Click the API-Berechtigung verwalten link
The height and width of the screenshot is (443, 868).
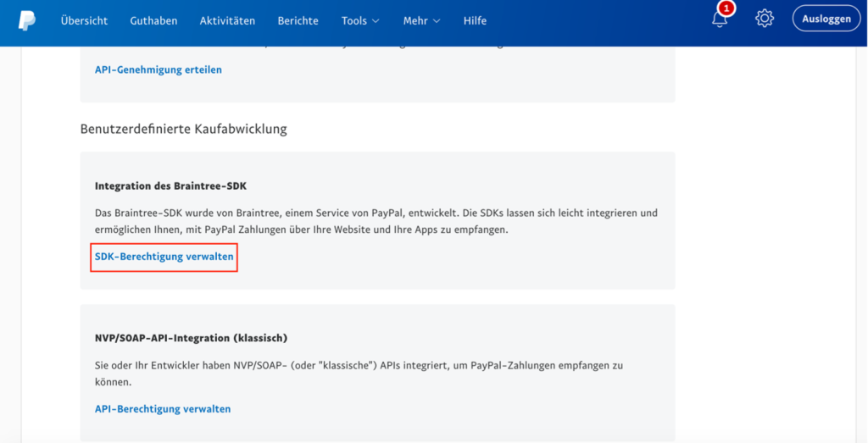coord(163,409)
